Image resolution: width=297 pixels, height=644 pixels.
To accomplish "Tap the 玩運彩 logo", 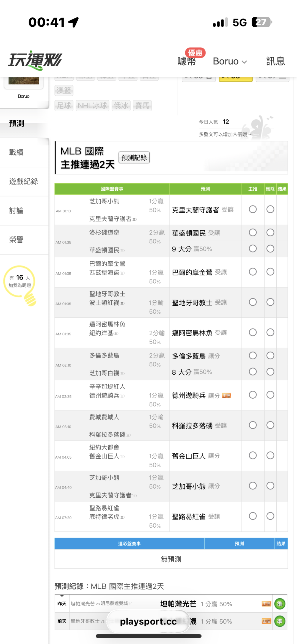I will pyautogui.click(x=35, y=60).
